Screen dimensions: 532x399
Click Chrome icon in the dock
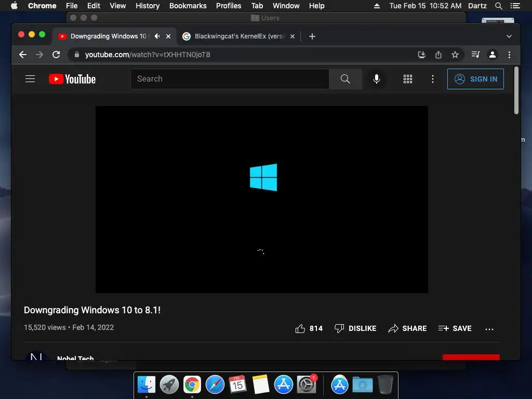click(192, 385)
